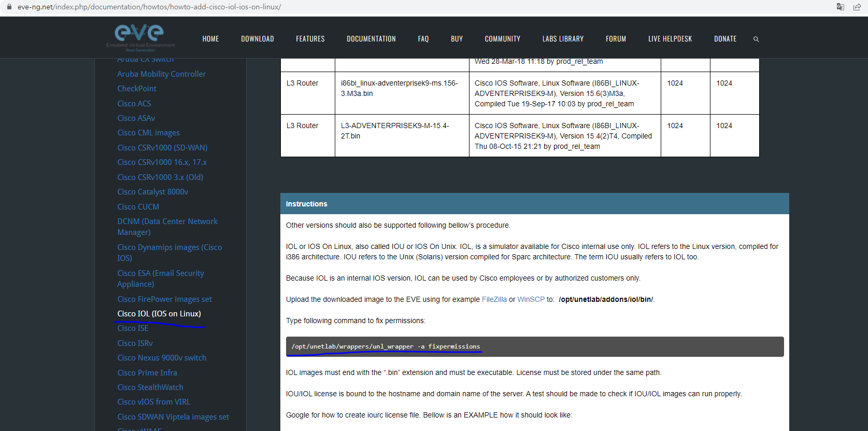Open Cisco Dynamips images link
The width and height of the screenshot is (868, 431).
[x=169, y=253]
